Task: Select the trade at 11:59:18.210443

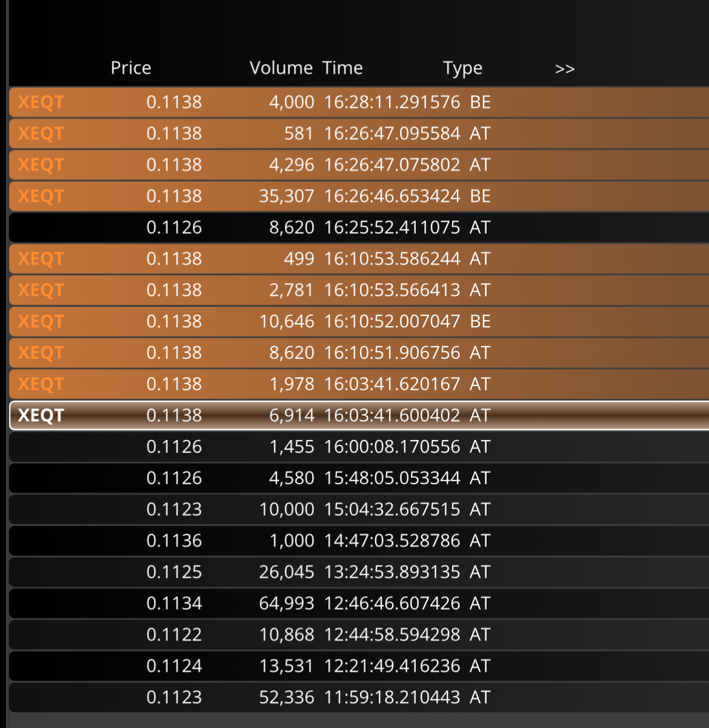Action: (x=359, y=697)
